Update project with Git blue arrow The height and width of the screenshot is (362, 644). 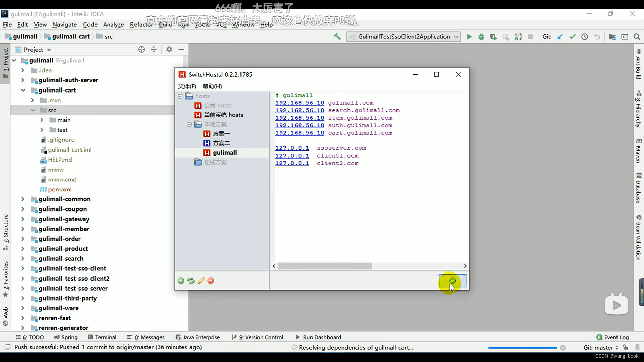pyautogui.click(x=560, y=37)
